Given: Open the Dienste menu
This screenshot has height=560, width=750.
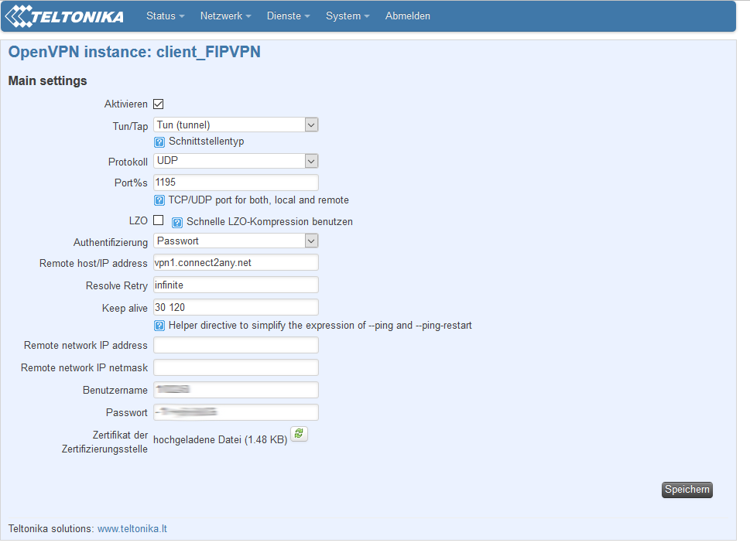Looking at the screenshot, I should [x=288, y=16].
